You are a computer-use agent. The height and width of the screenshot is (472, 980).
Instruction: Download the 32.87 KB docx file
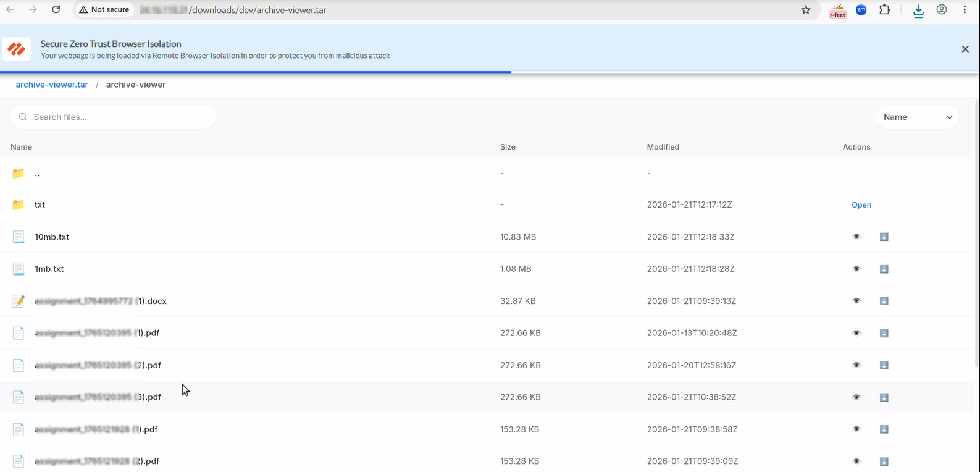click(x=884, y=301)
